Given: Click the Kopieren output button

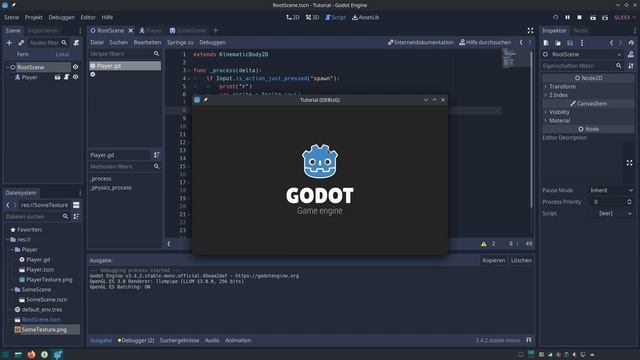Looking at the screenshot, I should (x=493, y=260).
